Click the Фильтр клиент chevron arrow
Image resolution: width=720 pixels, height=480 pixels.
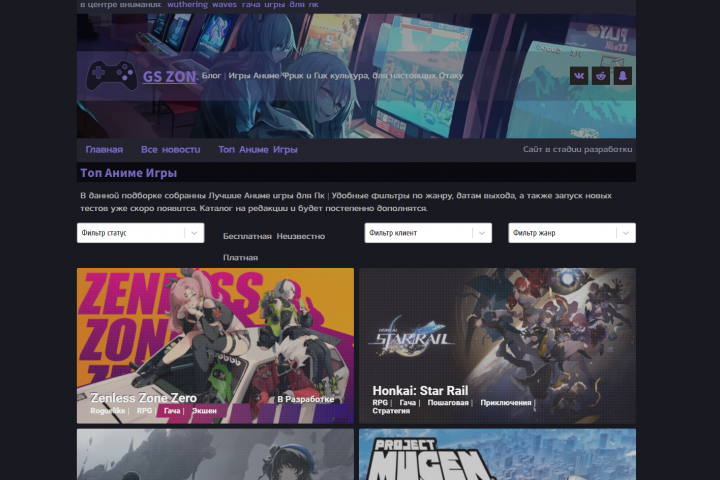482,233
